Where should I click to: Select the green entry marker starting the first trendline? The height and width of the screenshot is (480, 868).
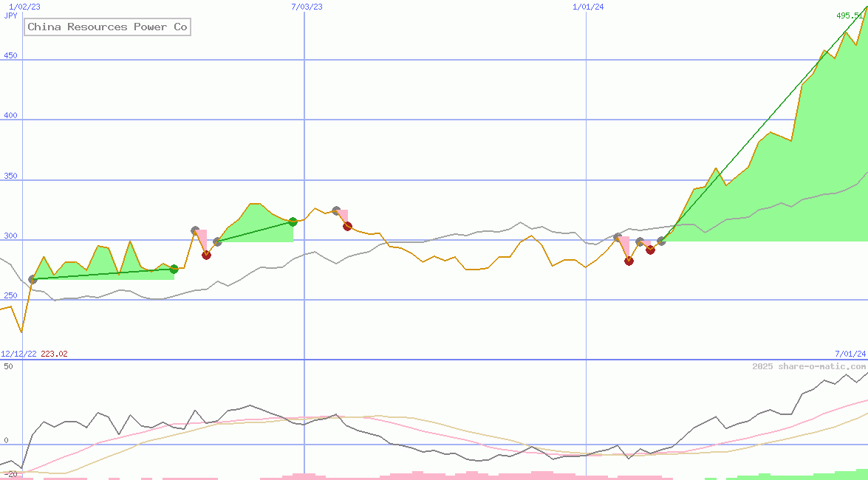coord(33,279)
